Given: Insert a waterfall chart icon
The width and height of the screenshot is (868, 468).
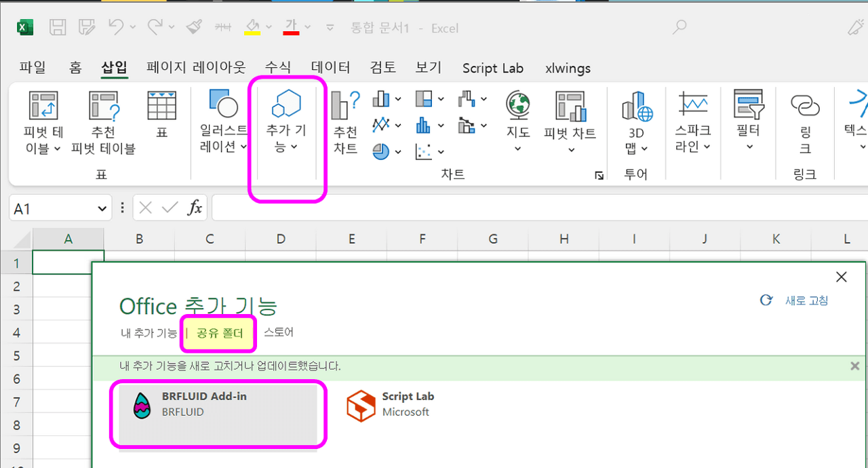Looking at the screenshot, I should 467,100.
